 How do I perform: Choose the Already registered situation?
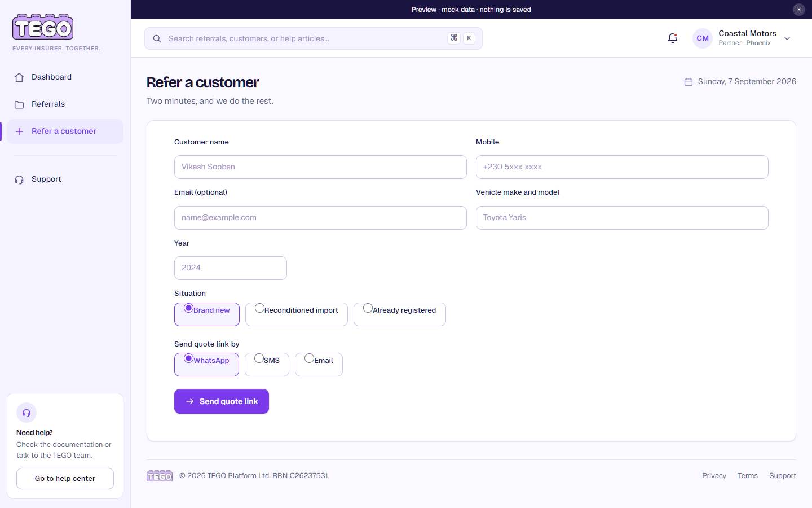pyautogui.click(x=400, y=314)
